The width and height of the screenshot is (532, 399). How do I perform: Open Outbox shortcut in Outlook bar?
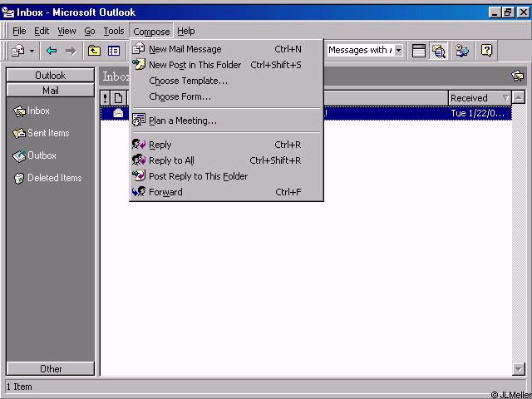tap(35, 155)
